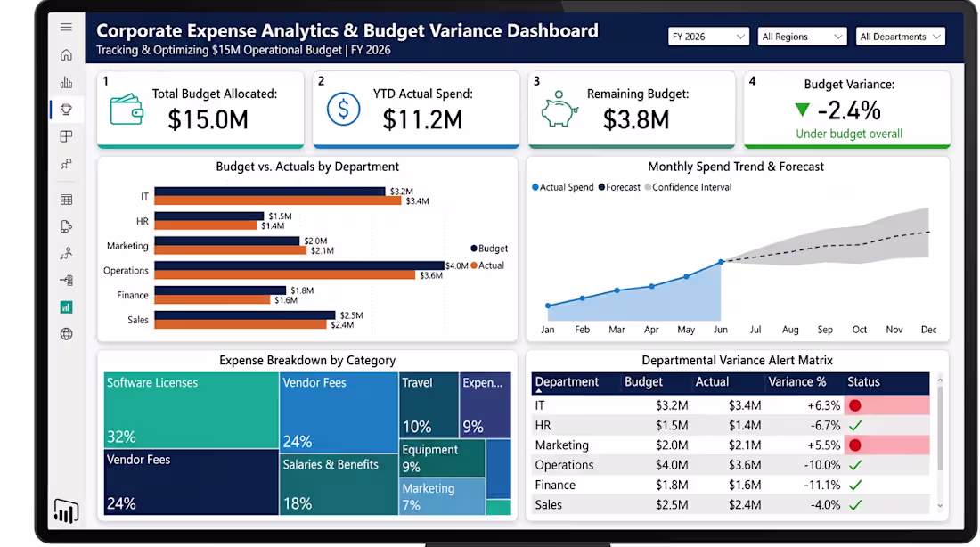Click the "Budget vs. Actuals by Department" title
This screenshot has width=980, height=547.
click(307, 167)
